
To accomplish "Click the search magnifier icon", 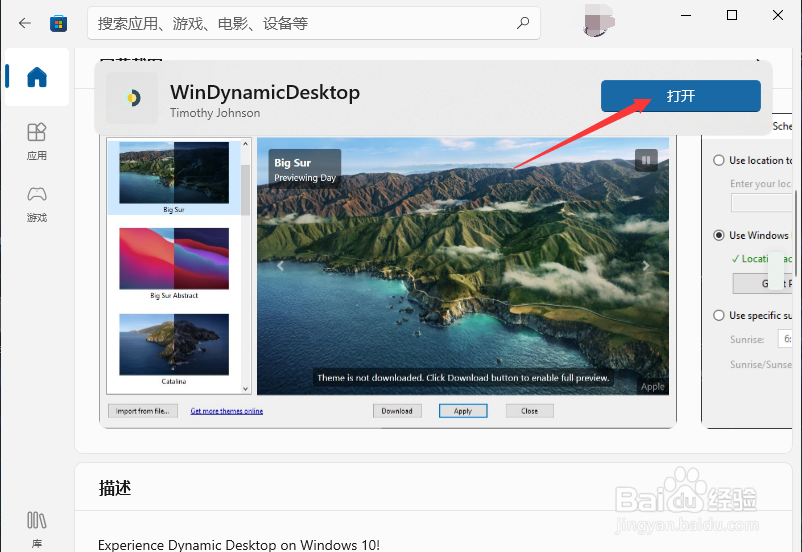I will click(x=523, y=23).
